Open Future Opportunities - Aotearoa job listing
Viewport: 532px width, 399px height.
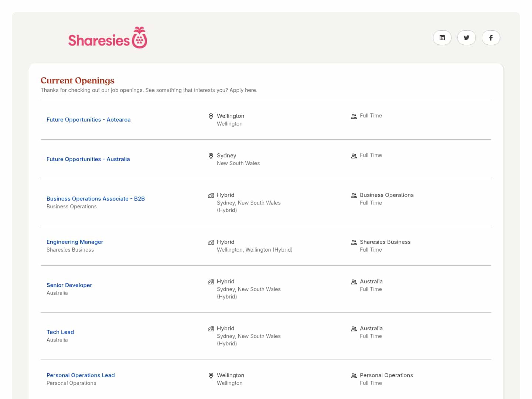point(88,120)
